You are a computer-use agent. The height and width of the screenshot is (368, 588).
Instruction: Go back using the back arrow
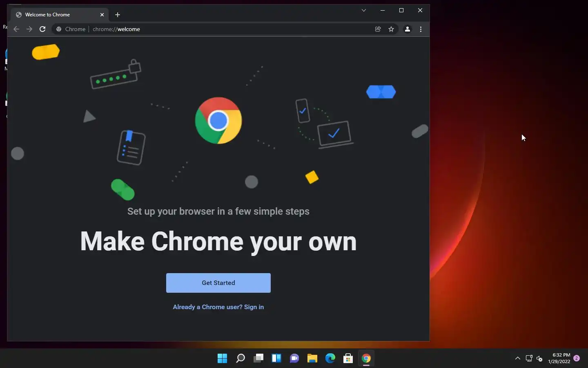coord(16,29)
